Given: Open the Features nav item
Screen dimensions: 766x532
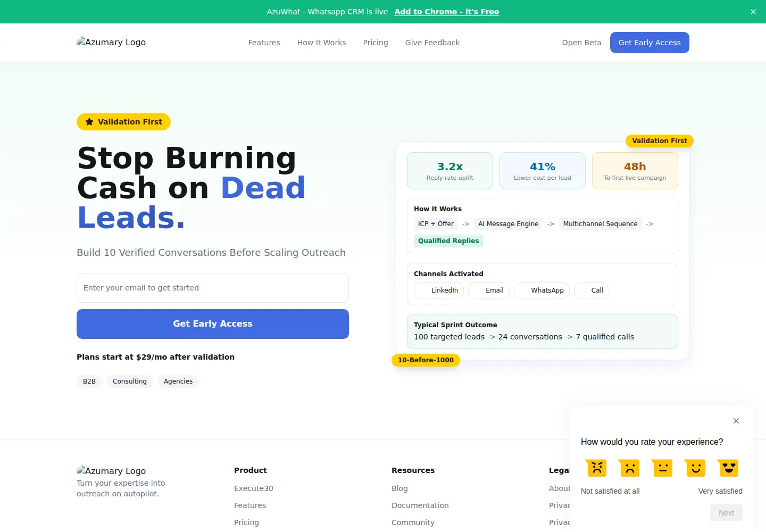Looking at the screenshot, I should [264, 43].
